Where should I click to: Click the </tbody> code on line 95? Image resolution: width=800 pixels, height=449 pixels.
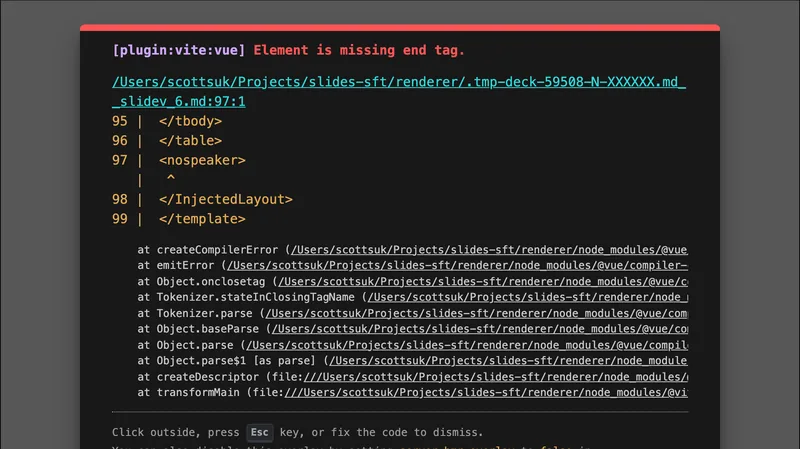click(x=190, y=121)
